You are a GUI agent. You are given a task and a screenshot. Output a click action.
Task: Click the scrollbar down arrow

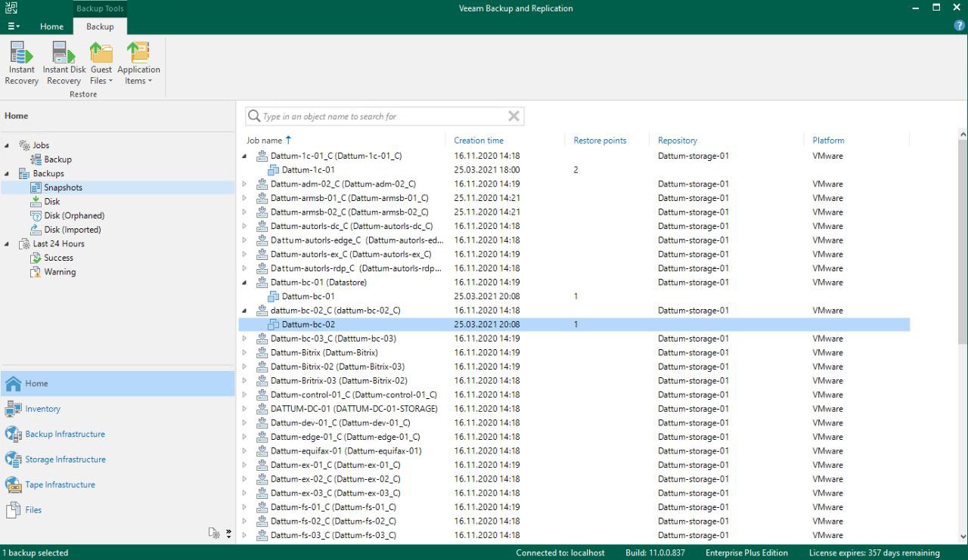pyautogui.click(x=962, y=537)
